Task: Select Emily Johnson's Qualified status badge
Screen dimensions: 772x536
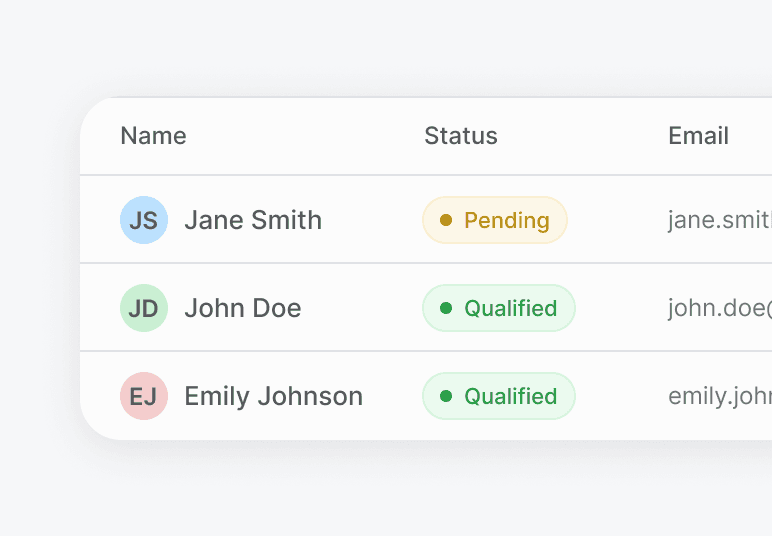Action: pyautogui.click(x=499, y=396)
